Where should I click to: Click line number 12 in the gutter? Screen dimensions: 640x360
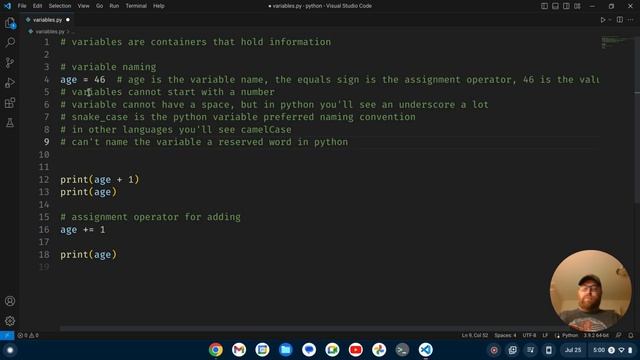coord(44,180)
